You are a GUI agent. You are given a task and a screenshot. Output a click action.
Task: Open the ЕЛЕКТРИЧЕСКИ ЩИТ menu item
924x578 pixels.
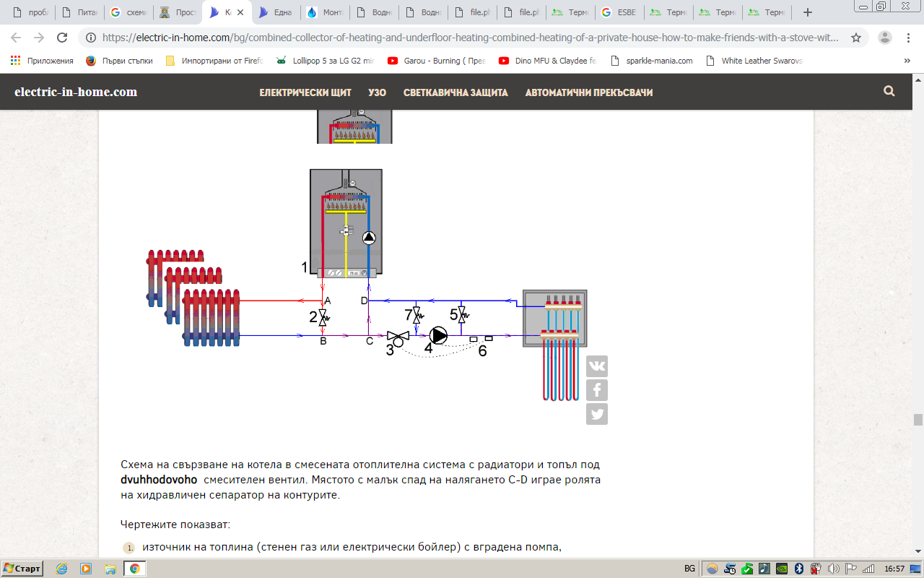[x=305, y=92]
